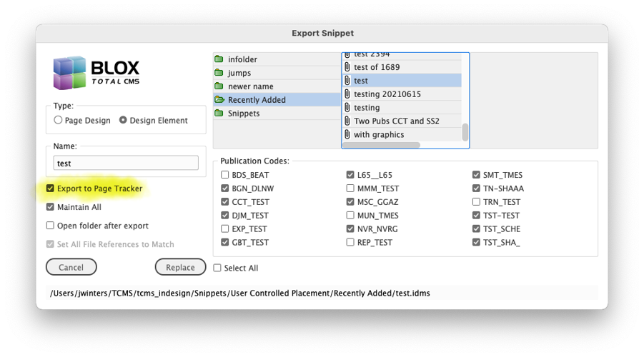Uncheck the TN-SHAAA publication code
This screenshot has width=644, height=357.
point(476,188)
